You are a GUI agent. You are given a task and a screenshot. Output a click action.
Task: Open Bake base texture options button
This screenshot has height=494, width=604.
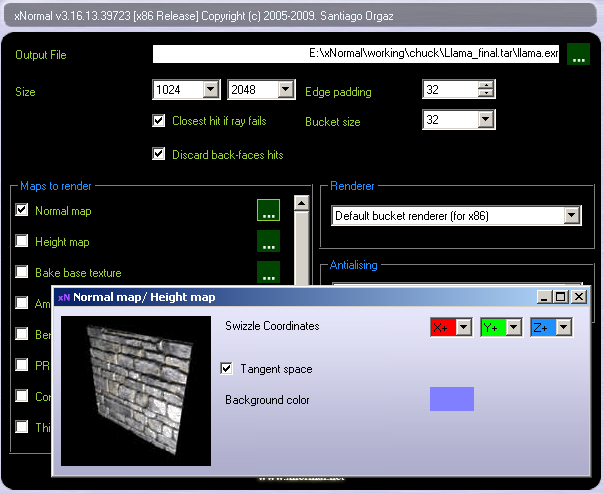(268, 272)
